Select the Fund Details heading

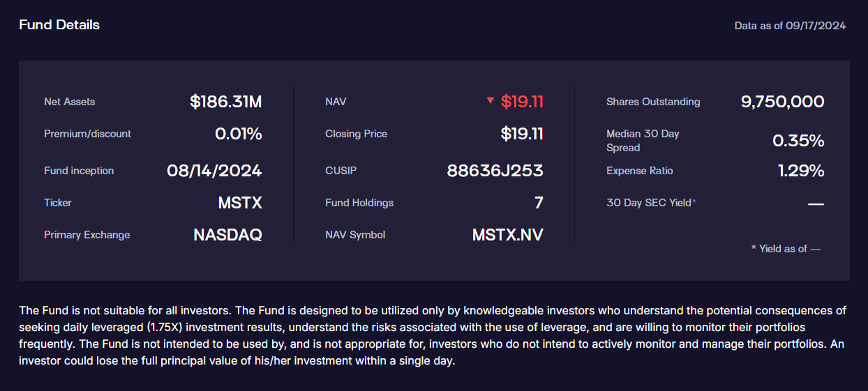59,25
